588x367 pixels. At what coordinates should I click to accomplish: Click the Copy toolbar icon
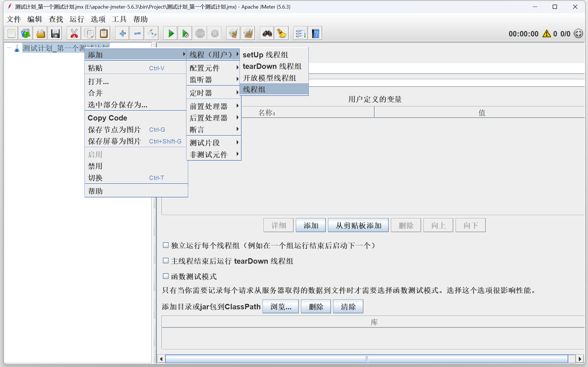(x=89, y=34)
